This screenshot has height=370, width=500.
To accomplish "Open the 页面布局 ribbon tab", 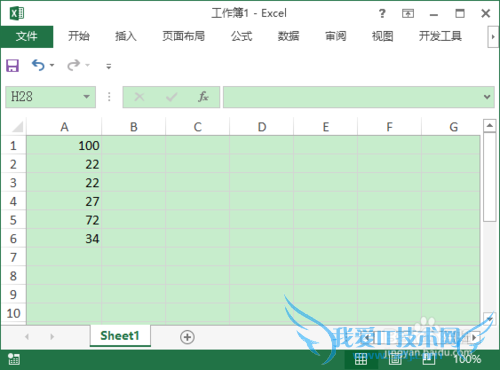I will (x=183, y=36).
